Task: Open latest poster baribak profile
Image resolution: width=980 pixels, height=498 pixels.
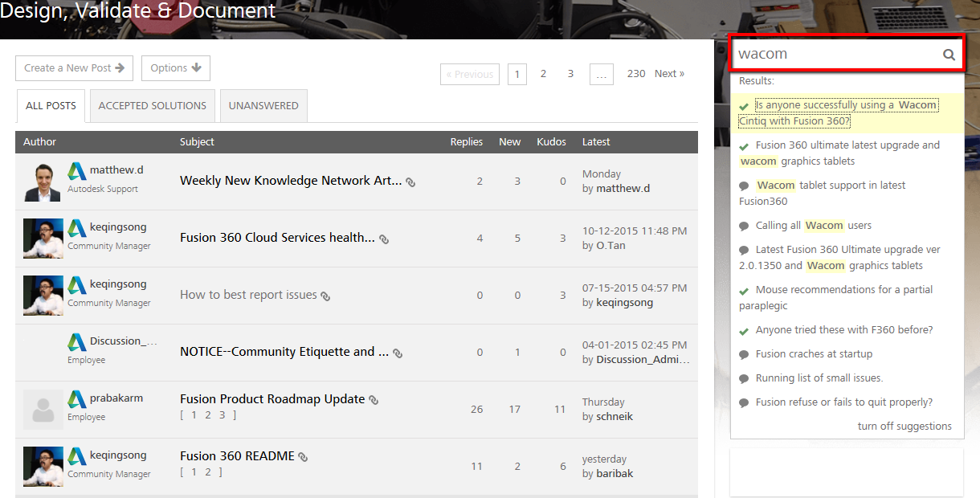Action: 615,474
